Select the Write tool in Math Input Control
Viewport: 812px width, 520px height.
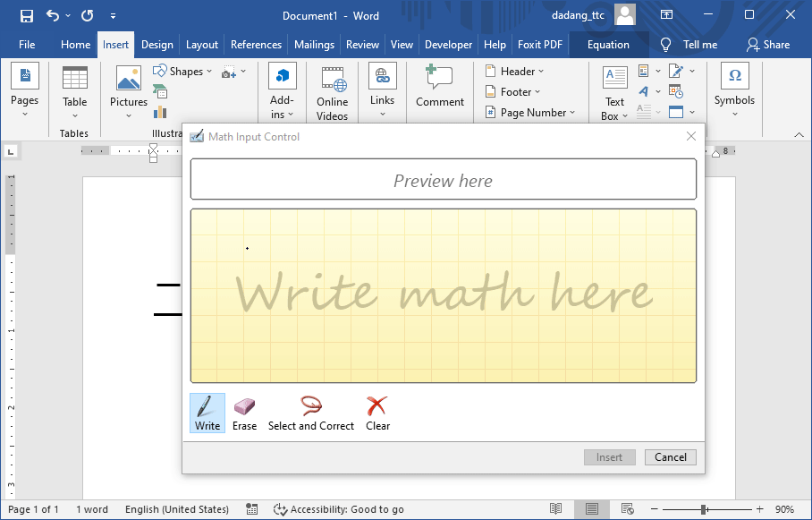[207, 413]
